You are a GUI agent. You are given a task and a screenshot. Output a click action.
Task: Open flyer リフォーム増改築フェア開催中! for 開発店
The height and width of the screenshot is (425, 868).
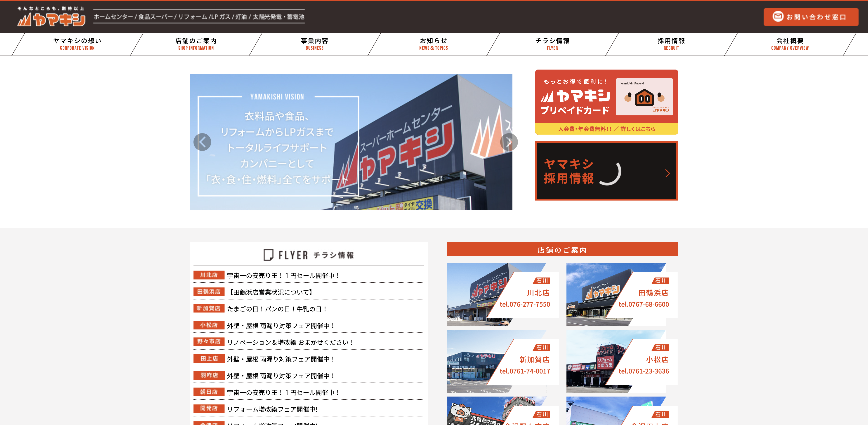click(272, 409)
